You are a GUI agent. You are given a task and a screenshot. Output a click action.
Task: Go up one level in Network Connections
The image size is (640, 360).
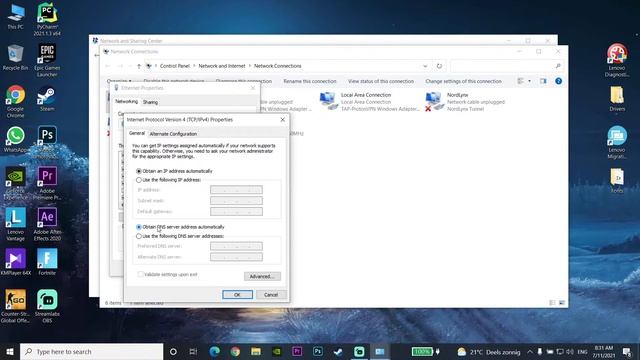(x=139, y=66)
